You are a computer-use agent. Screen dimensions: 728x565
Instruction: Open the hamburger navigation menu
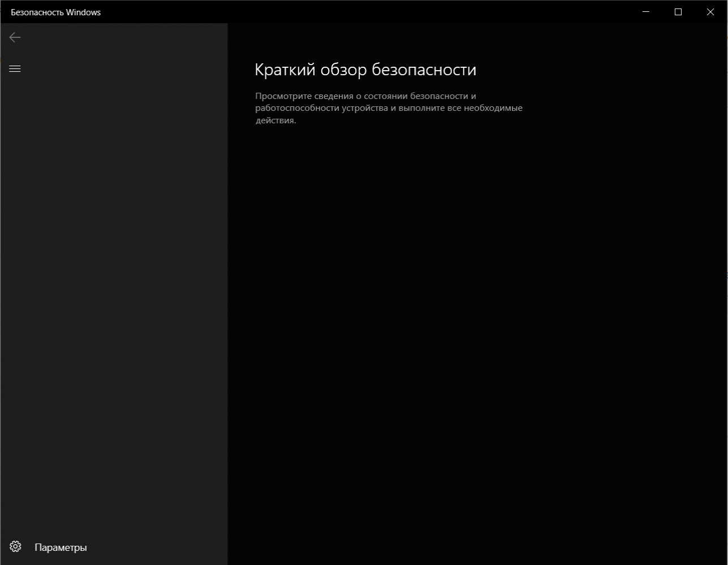click(x=15, y=68)
